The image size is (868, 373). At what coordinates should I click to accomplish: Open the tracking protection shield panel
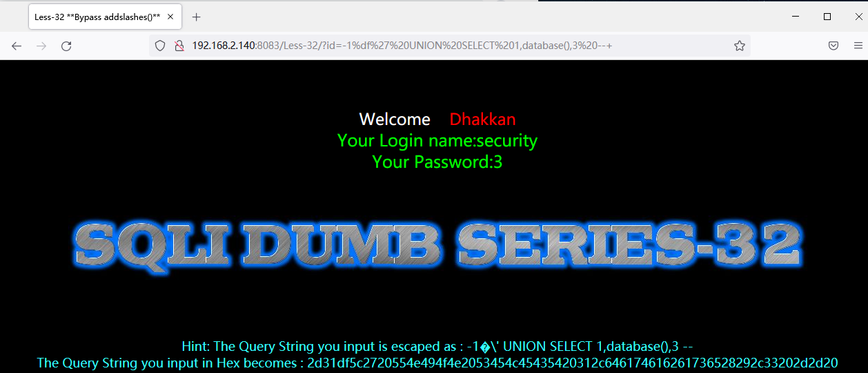[x=160, y=46]
